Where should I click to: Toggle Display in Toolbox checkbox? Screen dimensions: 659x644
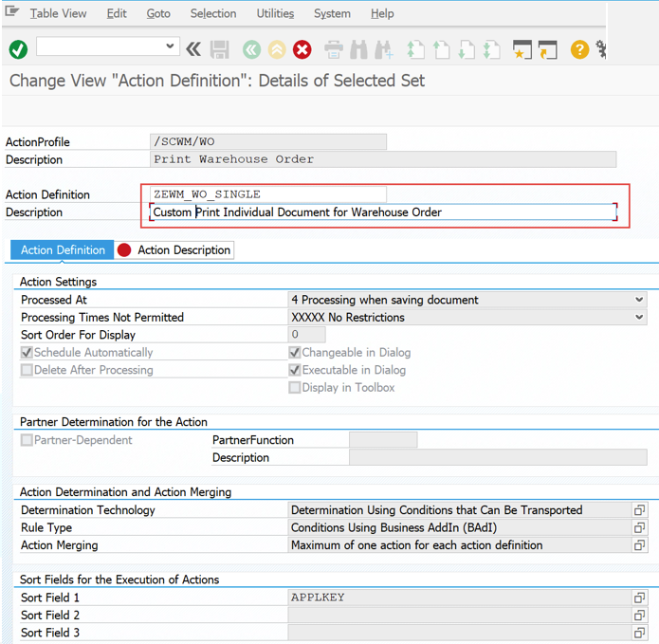click(295, 387)
